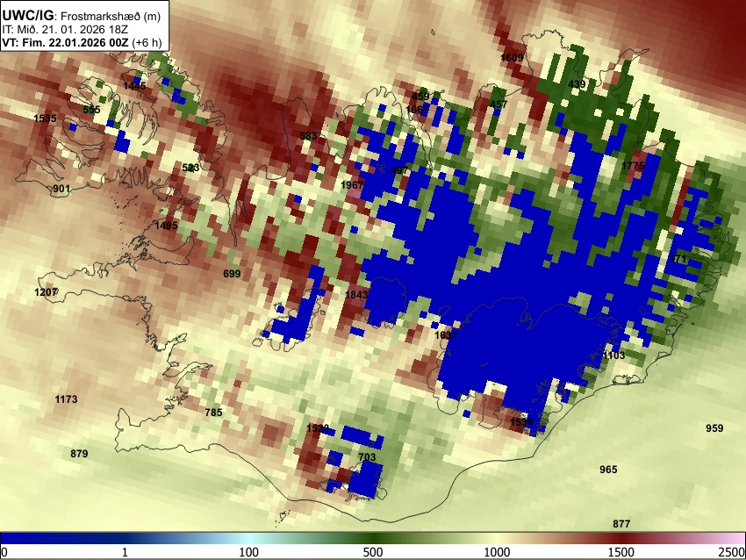Click the map value 1103
This screenshot has height=560, width=746.
click(x=613, y=355)
